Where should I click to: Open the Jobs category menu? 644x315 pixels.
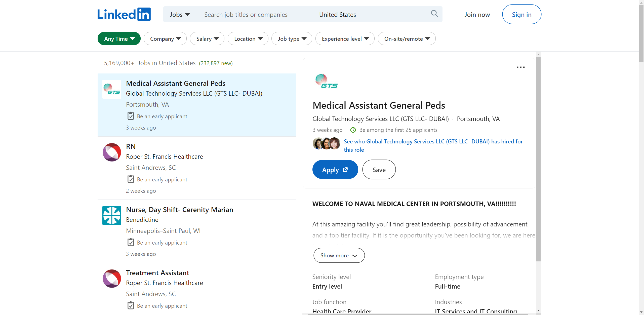tap(179, 14)
